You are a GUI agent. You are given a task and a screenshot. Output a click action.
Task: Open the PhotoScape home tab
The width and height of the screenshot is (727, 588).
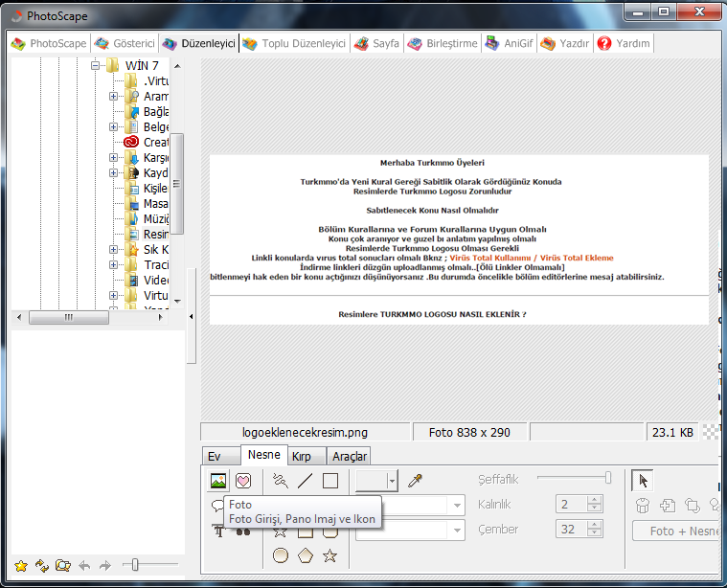coord(49,44)
